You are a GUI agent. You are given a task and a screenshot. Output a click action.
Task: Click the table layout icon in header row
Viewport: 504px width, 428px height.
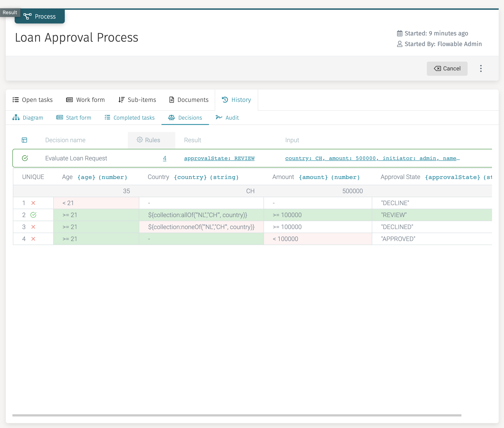(x=25, y=140)
